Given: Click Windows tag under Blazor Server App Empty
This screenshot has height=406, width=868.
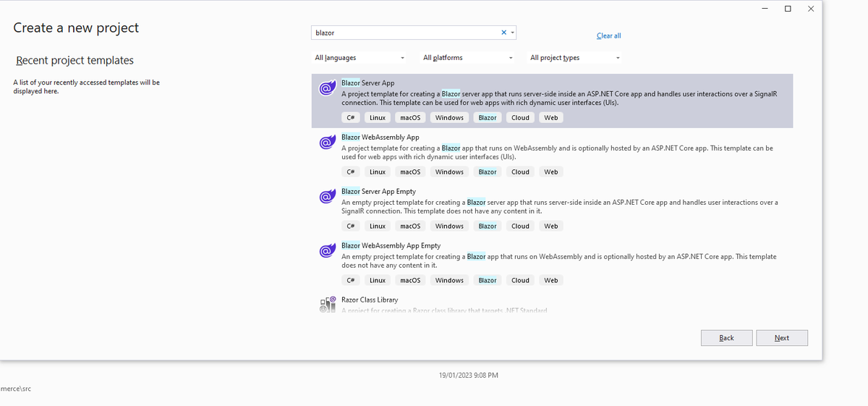Looking at the screenshot, I should [x=449, y=226].
